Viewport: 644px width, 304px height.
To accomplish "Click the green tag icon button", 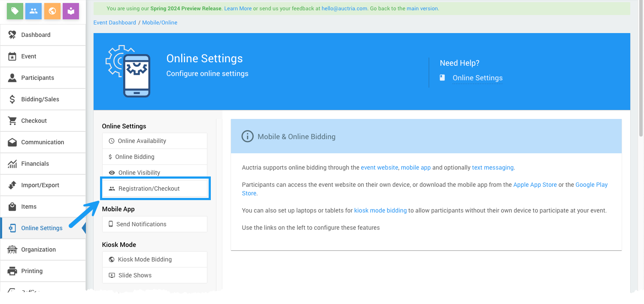I will tap(15, 11).
